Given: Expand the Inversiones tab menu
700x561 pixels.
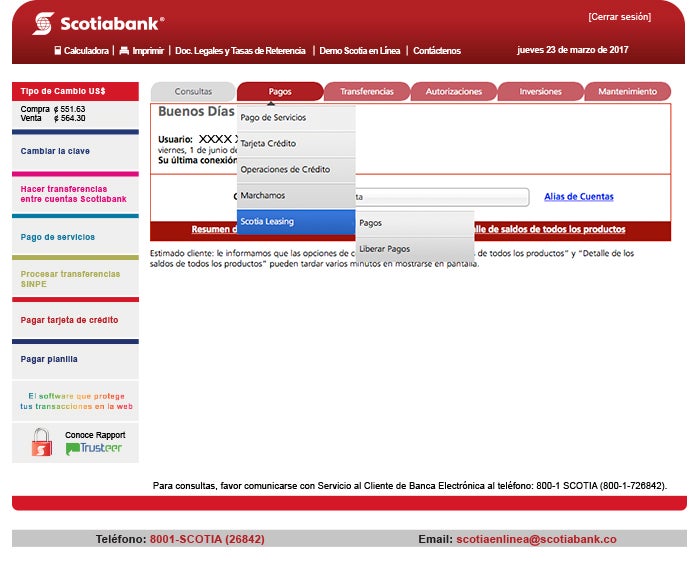Looking at the screenshot, I should (540, 92).
